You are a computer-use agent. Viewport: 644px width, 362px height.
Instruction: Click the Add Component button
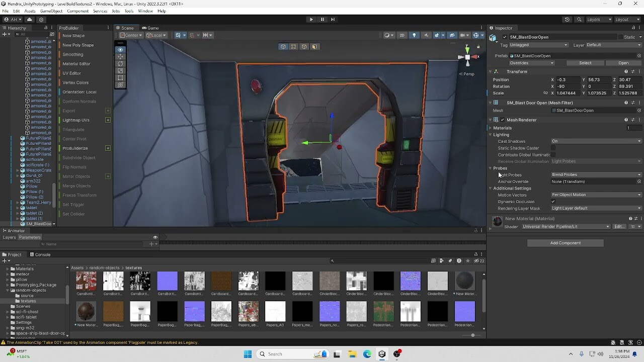pyautogui.click(x=565, y=243)
